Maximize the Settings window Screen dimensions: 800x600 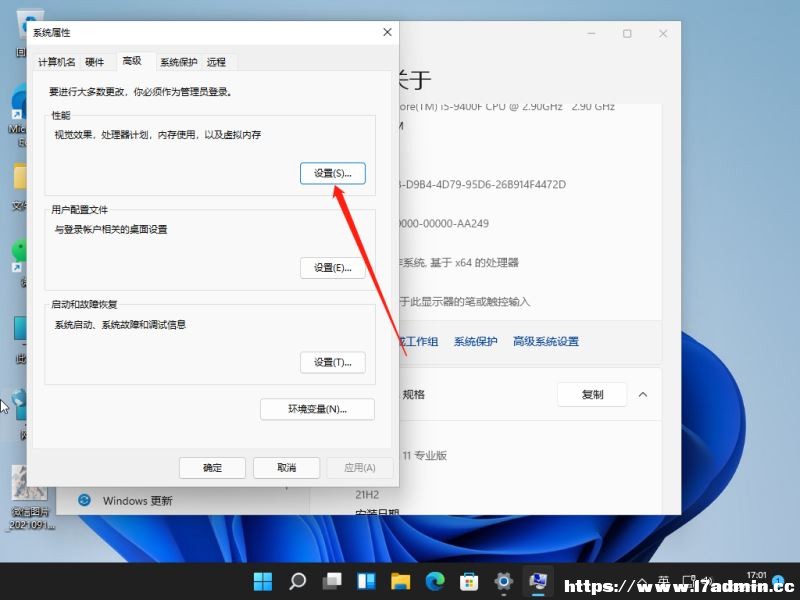[627, 34]
